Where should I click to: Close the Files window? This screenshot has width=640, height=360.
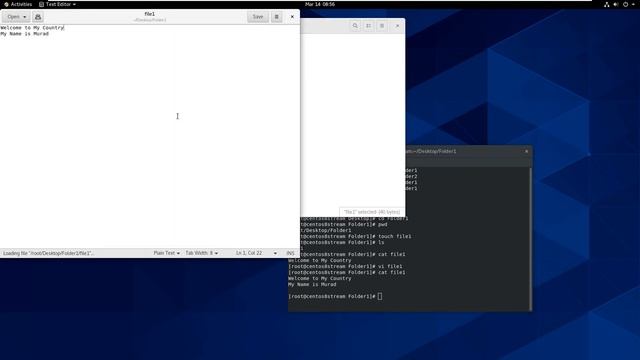tap(398, 26)
